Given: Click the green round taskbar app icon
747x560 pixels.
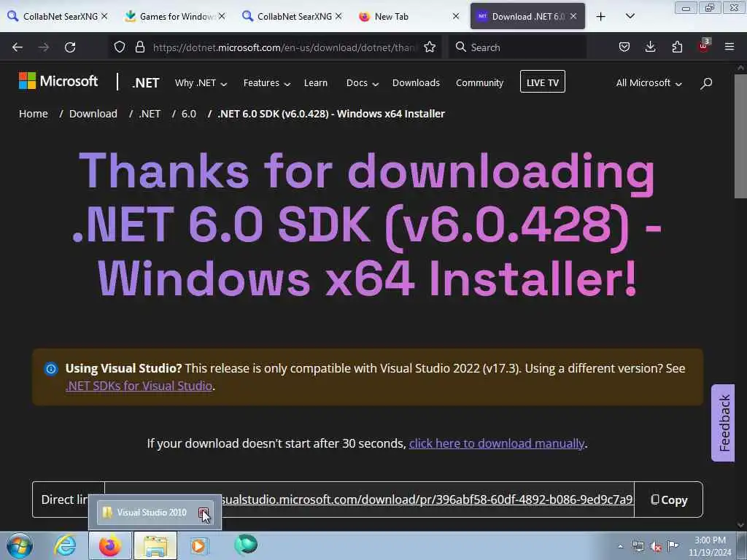Looking at the screenshot, I should click(246, 545).
